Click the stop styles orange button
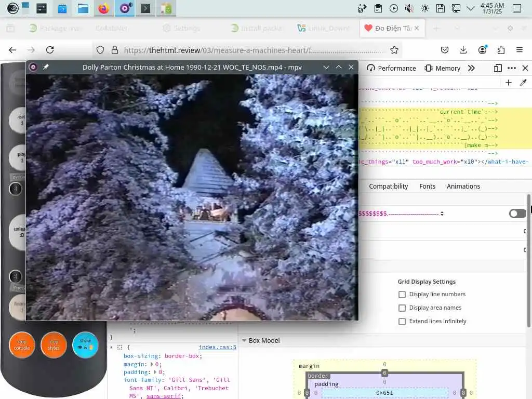This screenshot has height=399, width=532. click(x=54, y=345)
